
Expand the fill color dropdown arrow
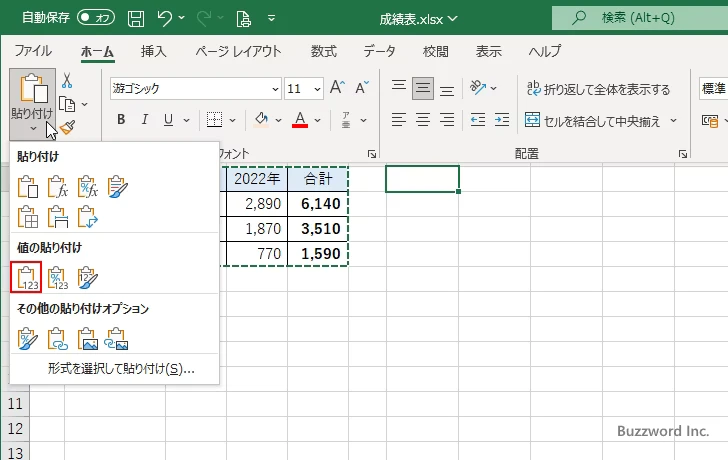[278, 120]
